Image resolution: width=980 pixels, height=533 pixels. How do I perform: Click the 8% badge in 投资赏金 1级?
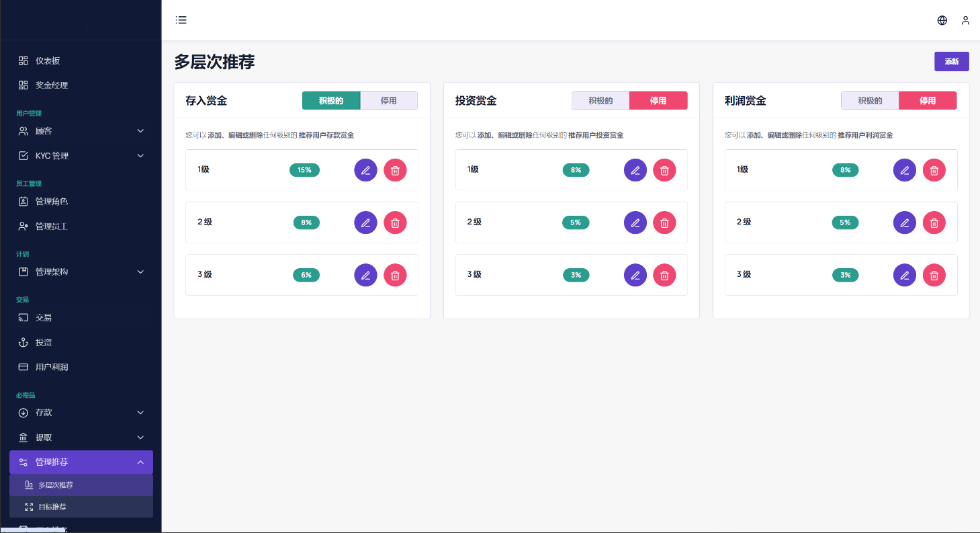click(576, 170)
